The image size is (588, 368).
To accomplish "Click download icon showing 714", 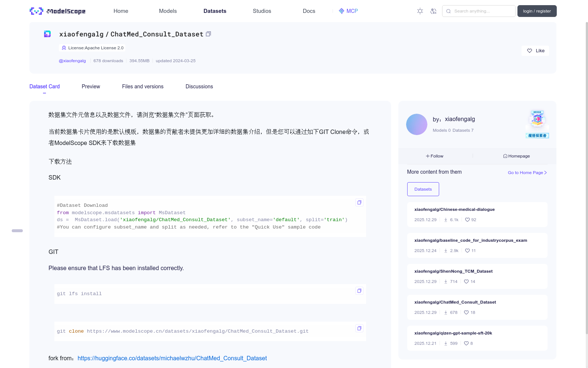I will point(446,282).
